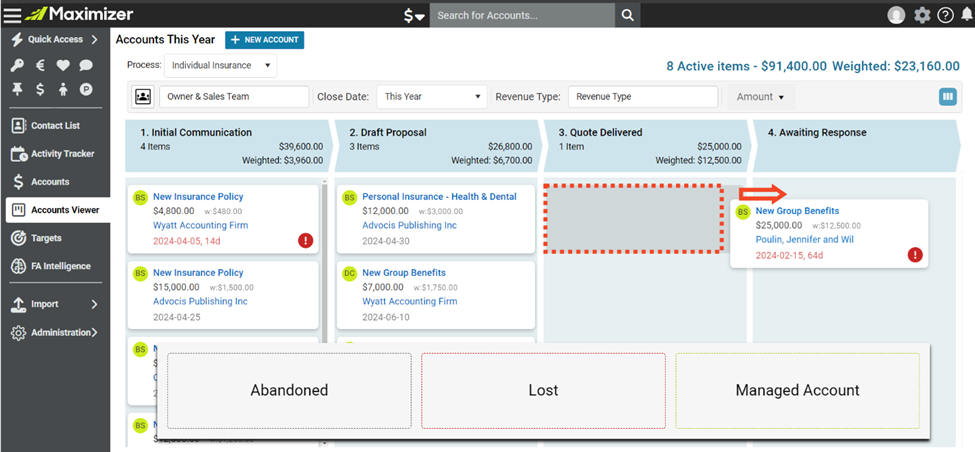Open the hamburger menu
975x452 pixels.
pyautogui.click(x=12, y=14)
